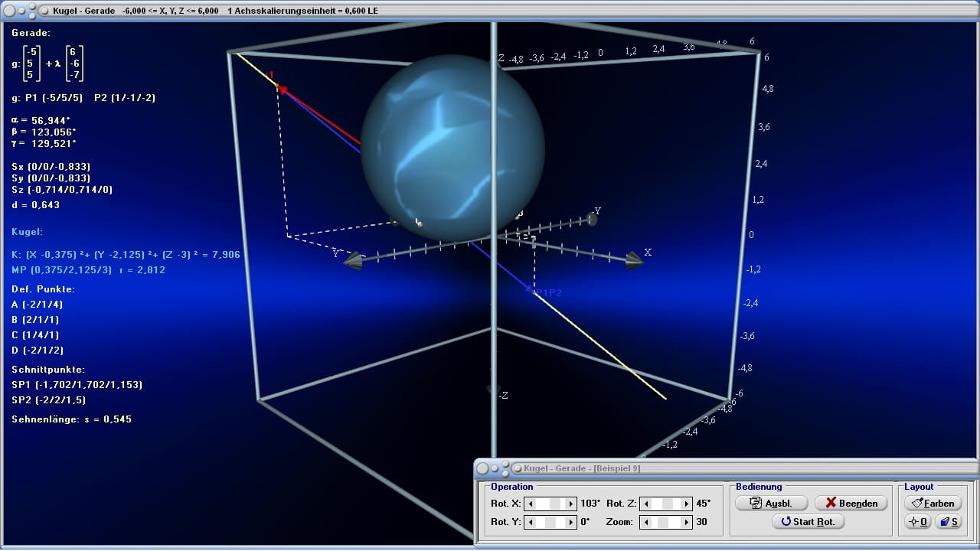Click the Zoom slider thumb
The image size is (980, 551).
(662, 522)
